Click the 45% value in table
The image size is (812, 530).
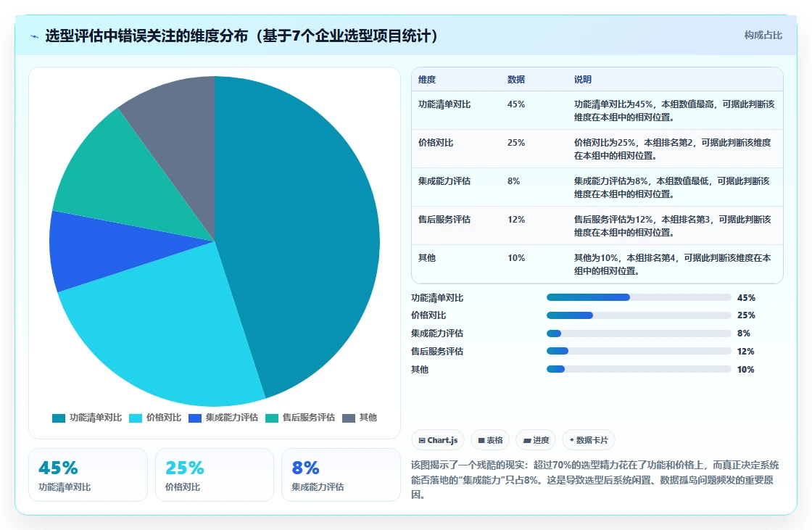click(x=516, y=104)
